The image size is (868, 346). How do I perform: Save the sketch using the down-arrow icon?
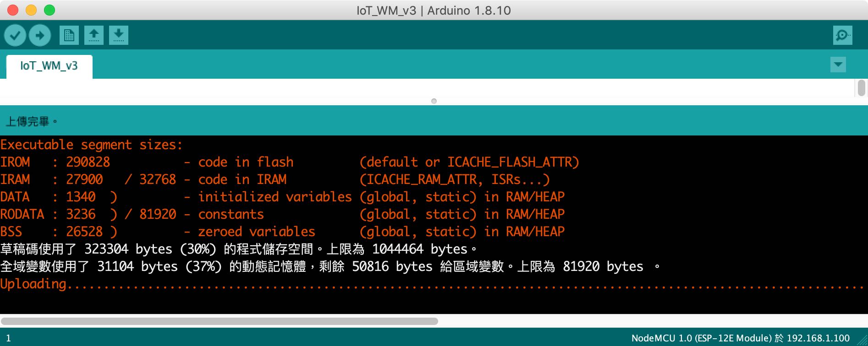[x=118, y=35]
